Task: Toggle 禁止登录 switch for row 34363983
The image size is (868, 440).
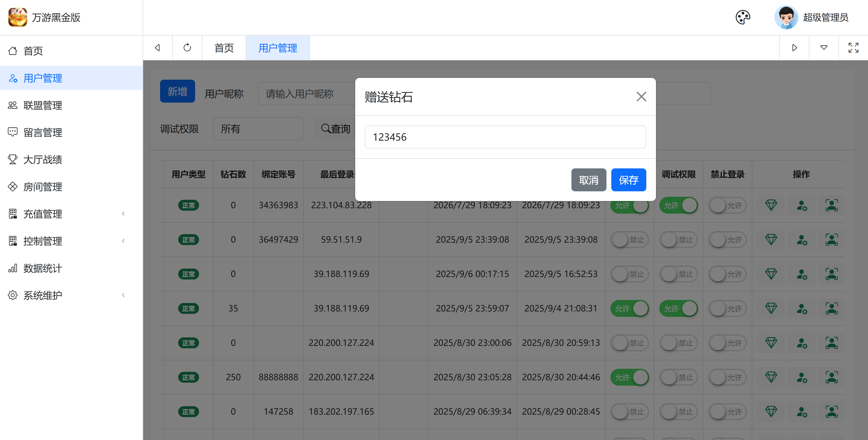Action: tap(727, 205)
